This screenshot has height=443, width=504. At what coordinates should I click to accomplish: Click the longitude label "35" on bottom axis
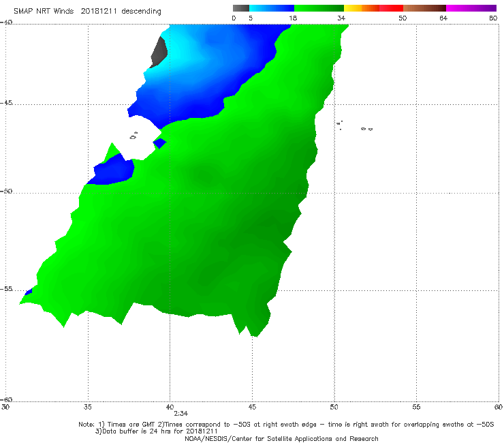click(x=87, y=407)
